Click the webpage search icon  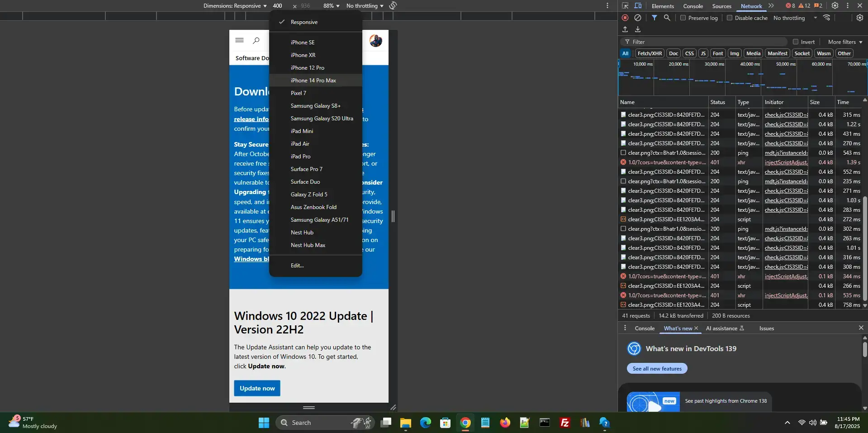click(256, 40)
